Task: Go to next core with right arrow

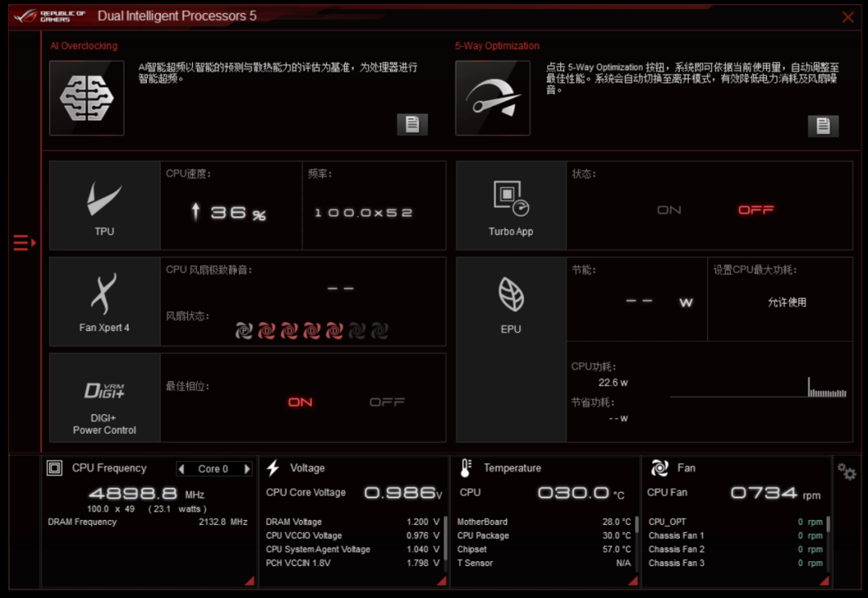Action: pos(247,469)
